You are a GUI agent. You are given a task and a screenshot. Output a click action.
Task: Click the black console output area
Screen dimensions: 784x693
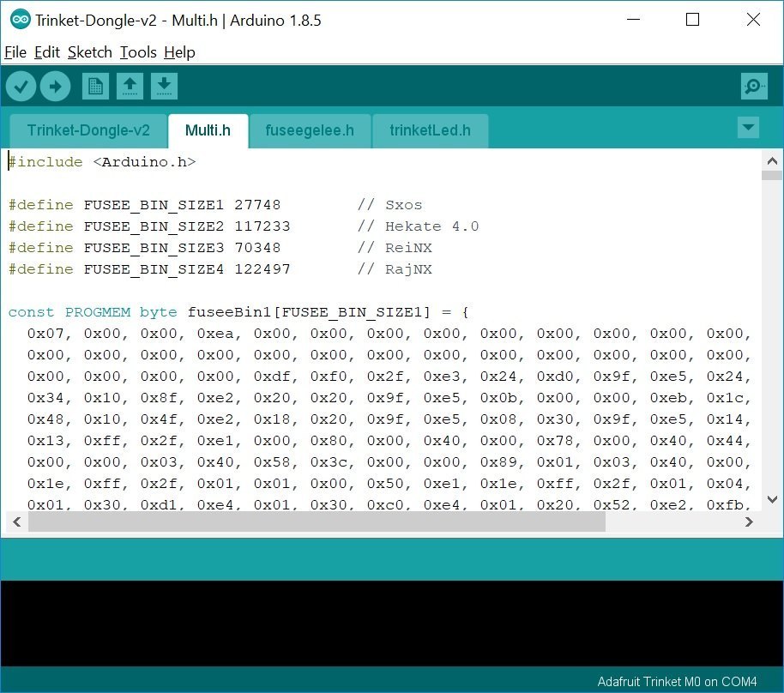tap(392, 623)
